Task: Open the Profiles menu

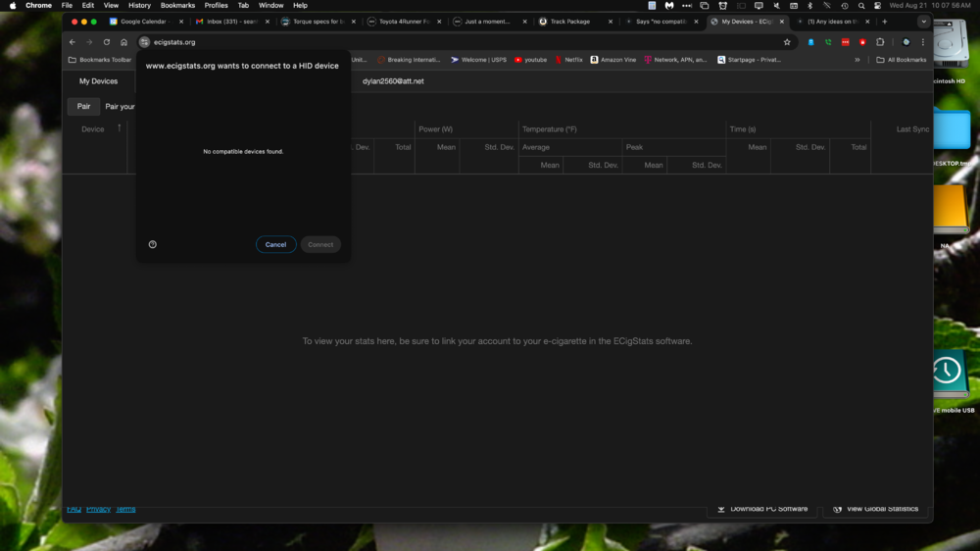Action: (x=217, y=6)
